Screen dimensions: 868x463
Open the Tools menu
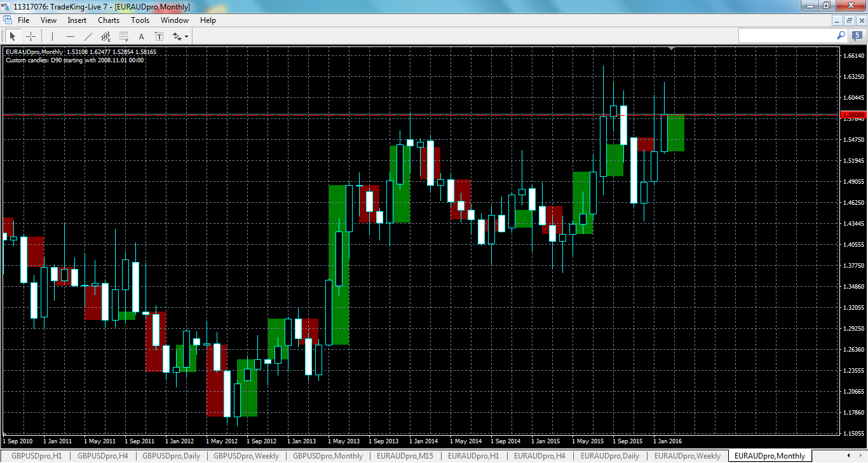click(x=140, y=20)
